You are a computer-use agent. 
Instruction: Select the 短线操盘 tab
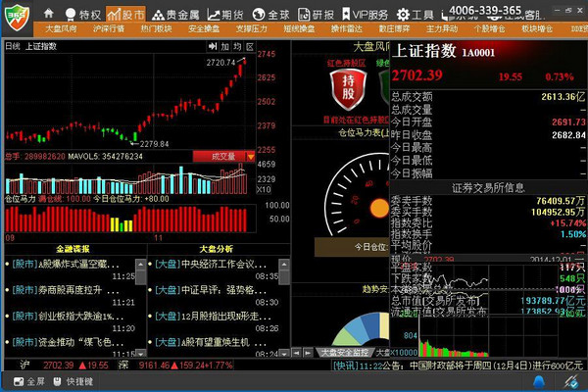point(299,28)
